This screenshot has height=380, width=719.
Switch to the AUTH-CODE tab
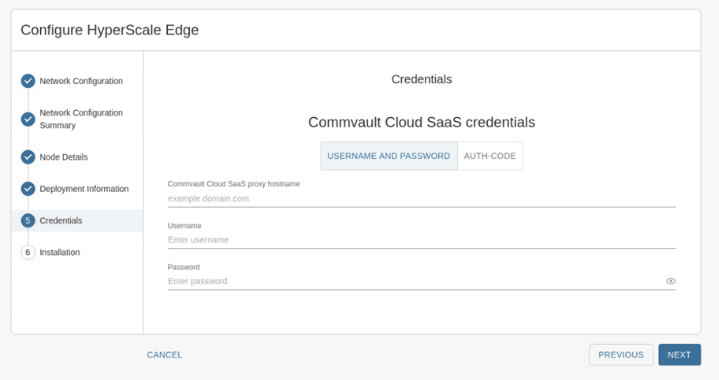pyautogui.click(x=490, y=156)
